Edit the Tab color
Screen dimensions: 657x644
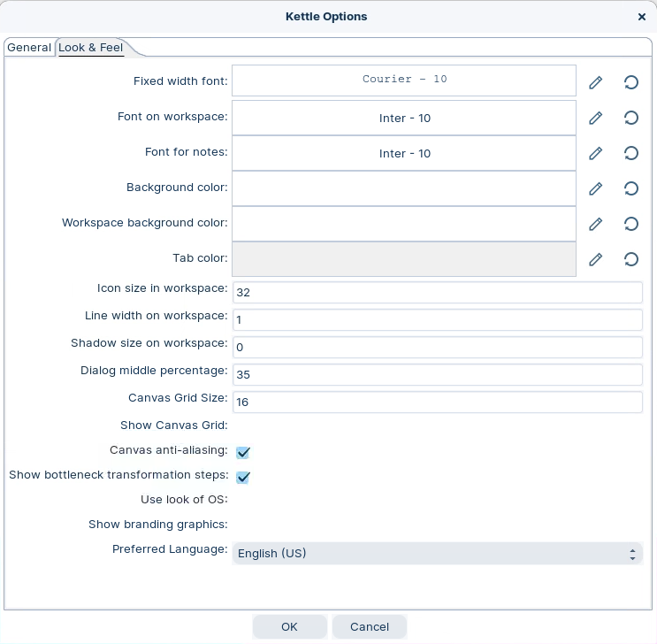pyautogui.click(x=595, y=259)
